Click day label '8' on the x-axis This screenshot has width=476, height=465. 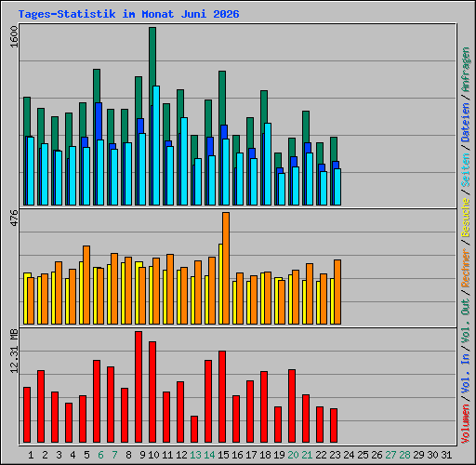click(128, 455)
